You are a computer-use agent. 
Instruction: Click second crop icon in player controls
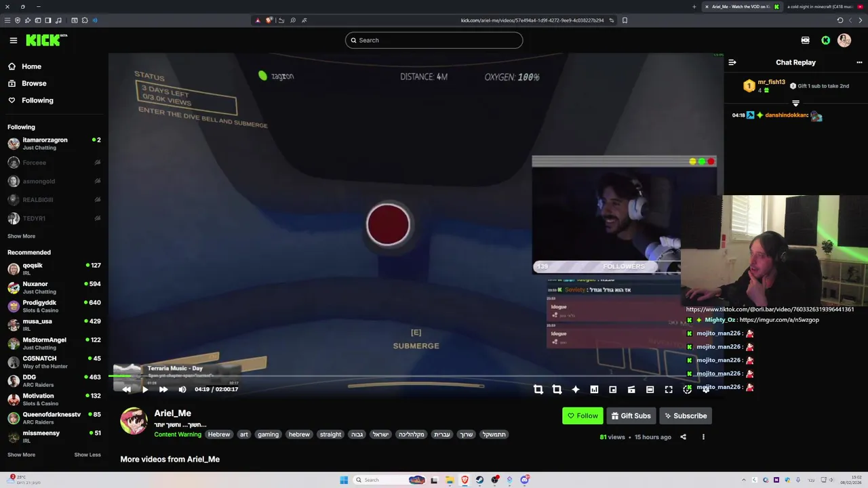coord(557,389)
